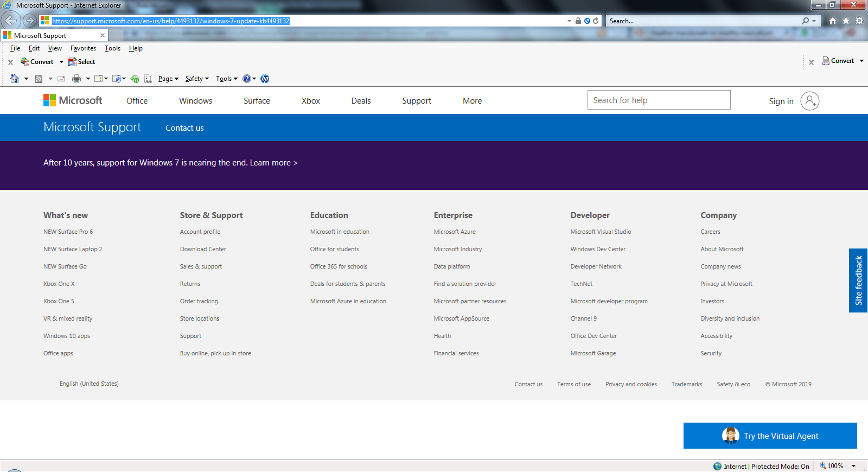The width and height of the screenshot is (868, 472).
Task: Click the Read Mail envelope icon
Action: 61,79
